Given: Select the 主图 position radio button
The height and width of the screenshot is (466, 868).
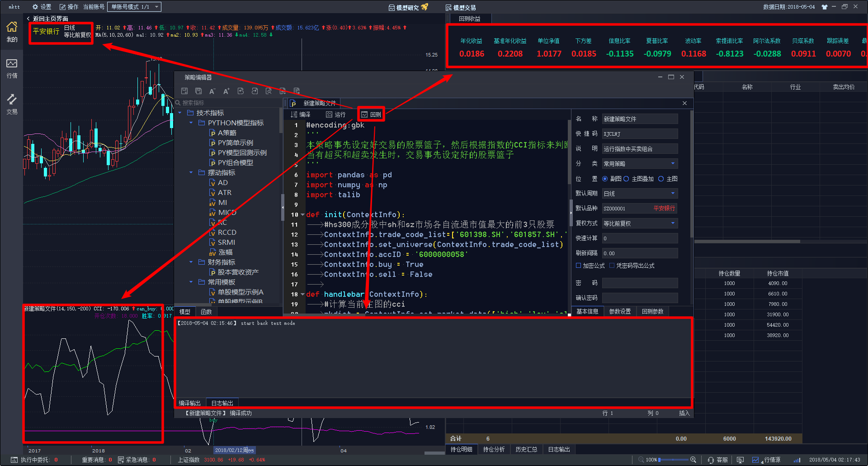Looking at the screenshot, I should click(x=661, y=179).
